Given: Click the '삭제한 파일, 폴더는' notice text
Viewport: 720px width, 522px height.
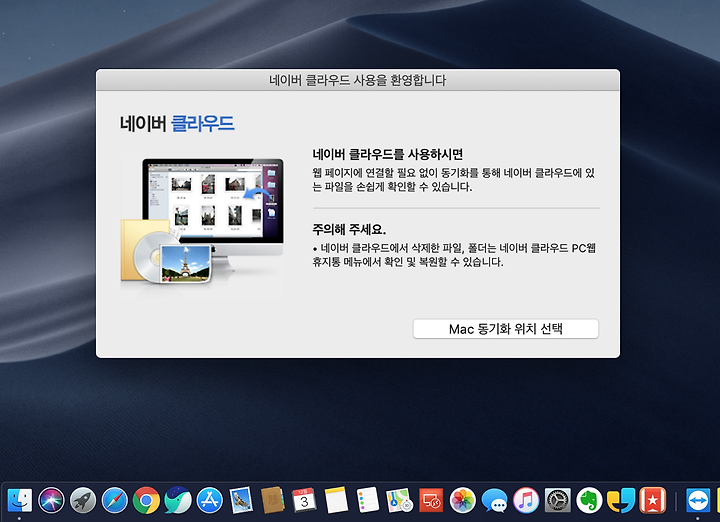Looking at the screenshot, I should click(454, 255).
